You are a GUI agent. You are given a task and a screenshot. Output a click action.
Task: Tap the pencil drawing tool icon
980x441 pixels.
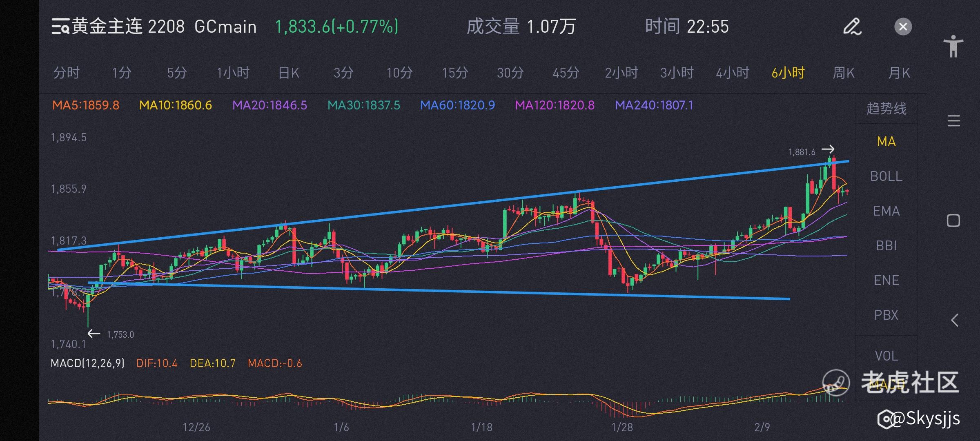coord(852,27)
